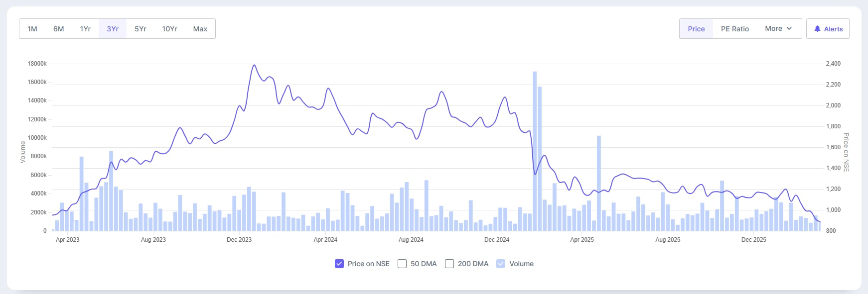The height and width of the screenshot is (294, 868).
Task: Select the Max time range
Action: pyautogui.click(x=200, y=29)
